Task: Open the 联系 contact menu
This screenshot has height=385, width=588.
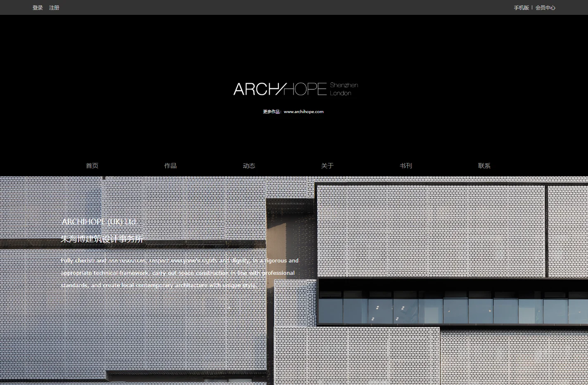Action: [484, 165]
